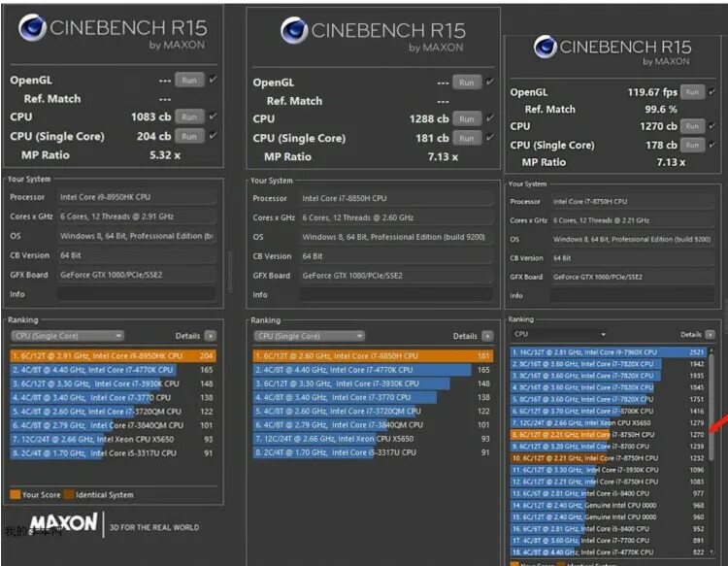728x566 pixels.
Task: Select ranking row i7-8700 scoring 1239
Action: click(x=609, y=447)
